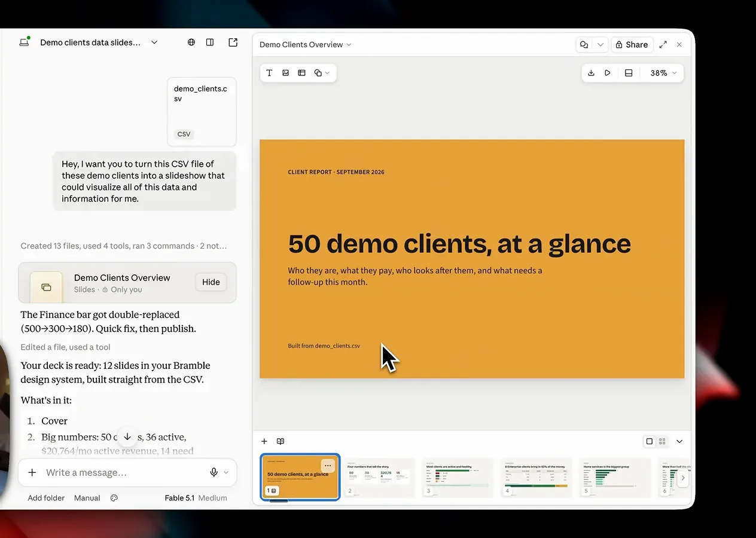
Task: Close the Demo Clients Overview panel
Action: coord(679,45)
